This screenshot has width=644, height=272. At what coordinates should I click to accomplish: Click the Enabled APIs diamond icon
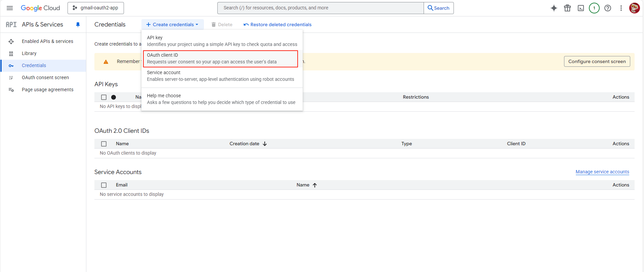11,41
